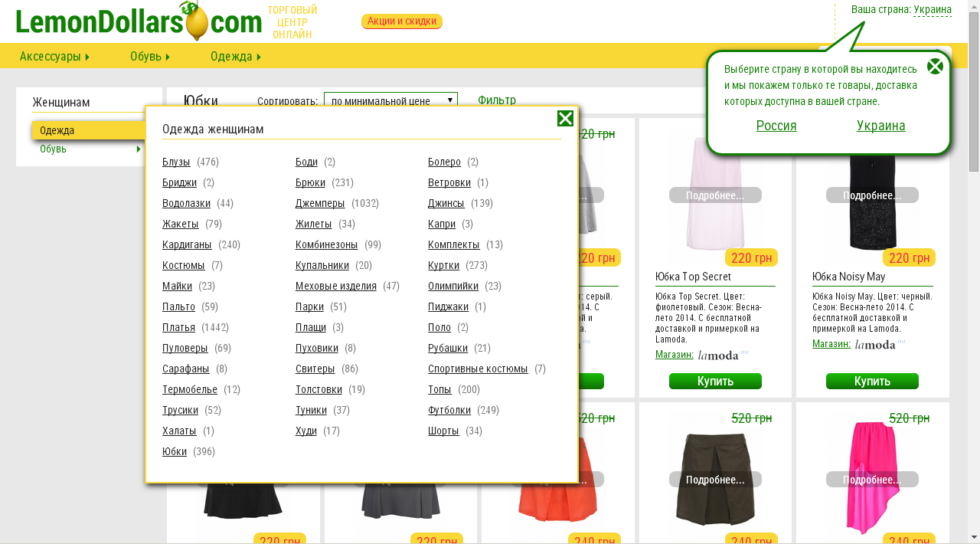Open the sort order dropdown
This screenshot has width=980, height=544.
click(390, 100)
